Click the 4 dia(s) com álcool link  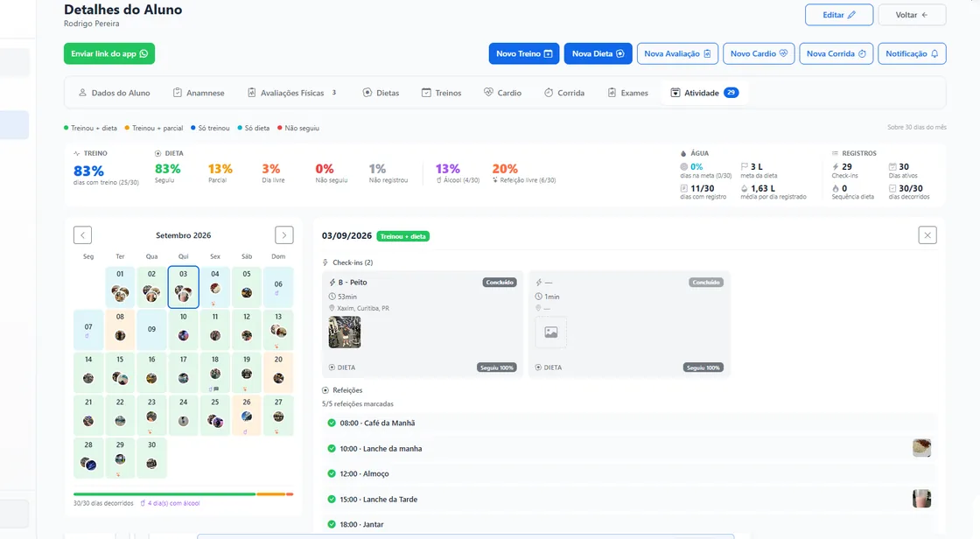[x=170, y=503]
